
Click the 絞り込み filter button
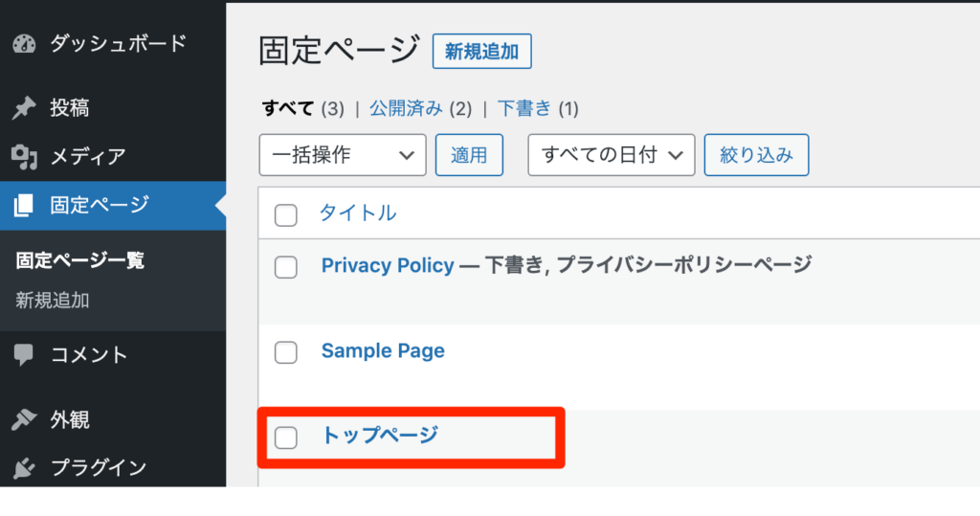tap(756, 154)
